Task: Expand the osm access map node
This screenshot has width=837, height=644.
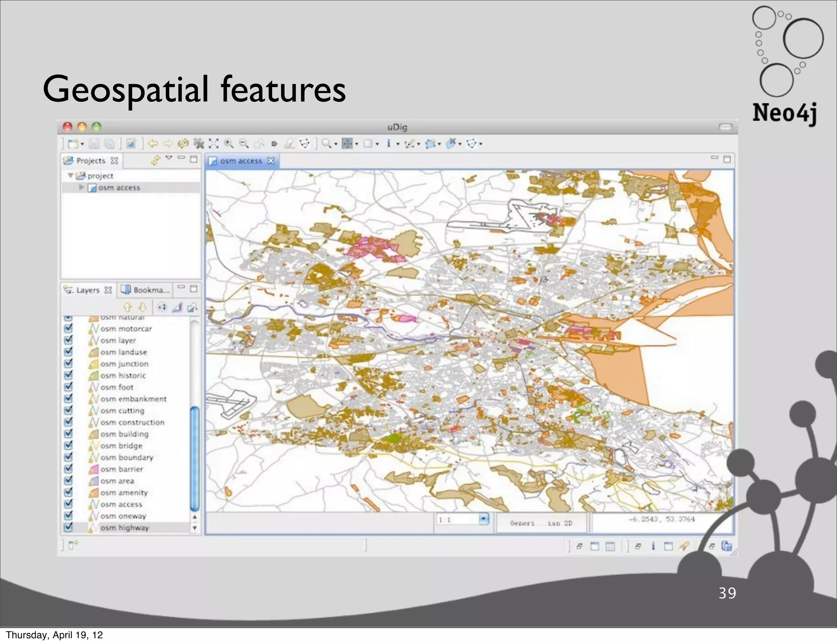Action: point(81,187)
